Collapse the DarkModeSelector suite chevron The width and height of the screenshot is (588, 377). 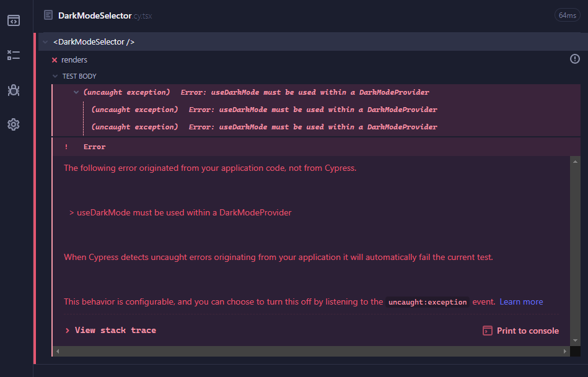(x=45, y=42)
